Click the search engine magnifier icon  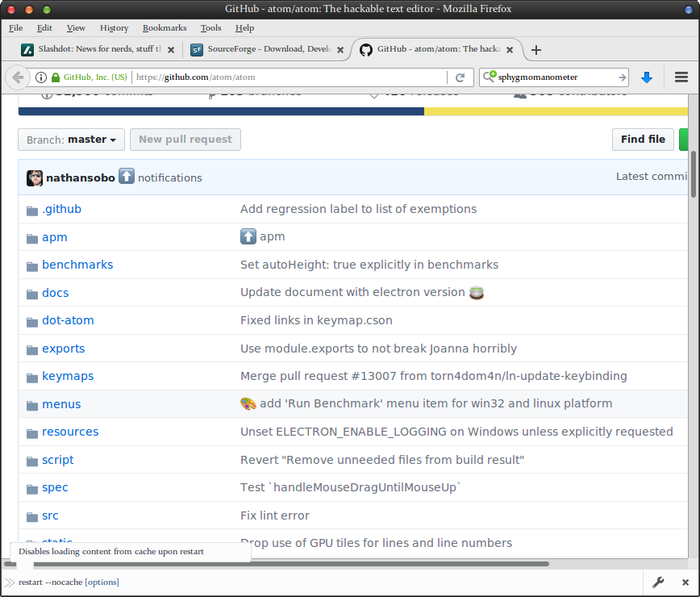490,77
